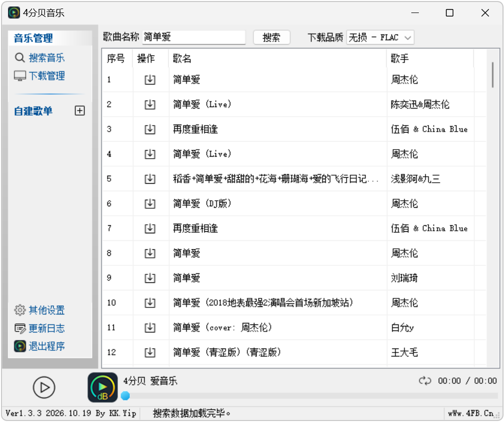Download row 5 medley by 浅影阿&九三

tap(150, 179)
